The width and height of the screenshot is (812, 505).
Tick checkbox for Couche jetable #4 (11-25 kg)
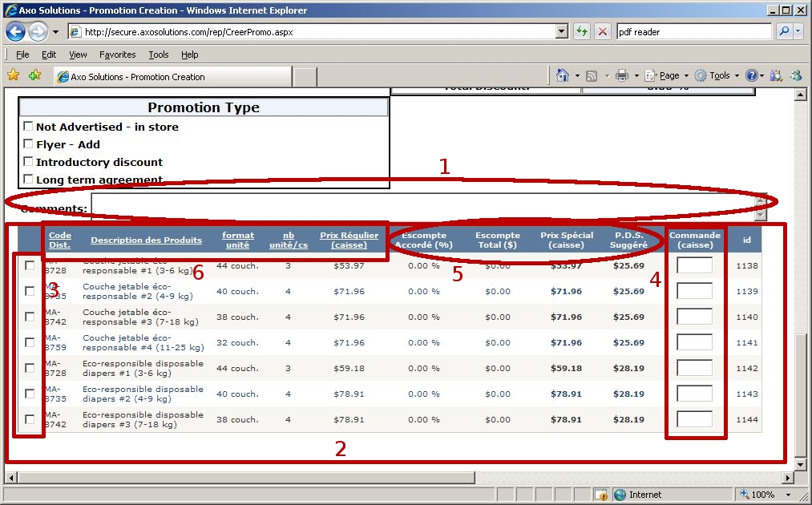point(30,342)
